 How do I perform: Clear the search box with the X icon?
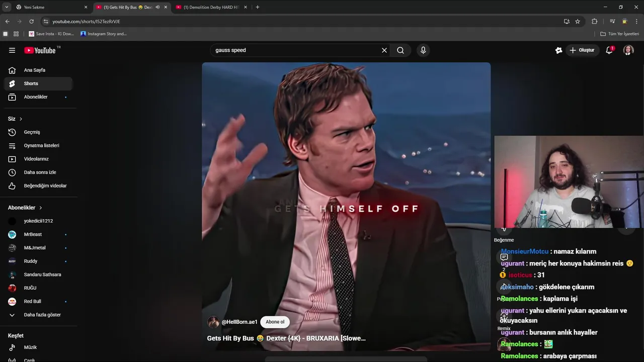pos(384,50)
